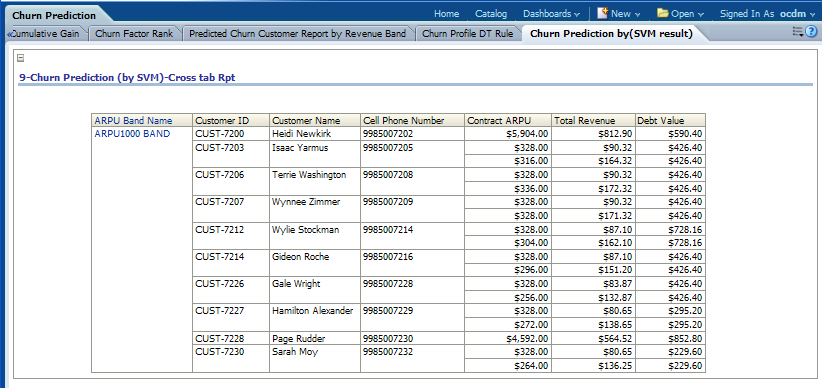Click the New document icon
Viewport: 822px width, 388px height.
pos(602,13)
